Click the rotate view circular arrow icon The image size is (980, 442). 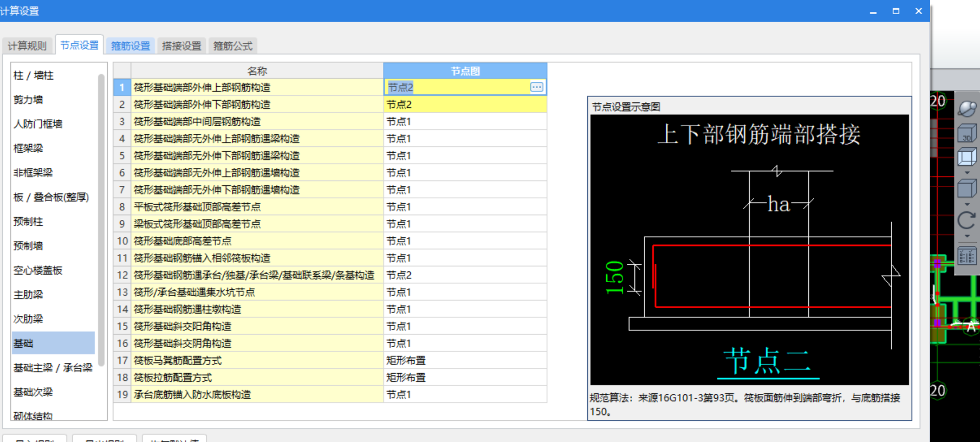tap(967, 220)
